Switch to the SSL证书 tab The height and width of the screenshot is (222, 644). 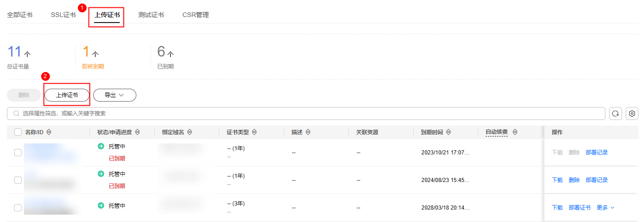(63, 15)
